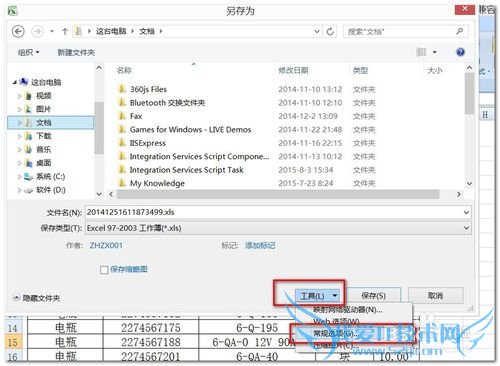Click file list horizontal scrollbar
The width and height of the screenshot is (500, 366).
tap(278, 194)
